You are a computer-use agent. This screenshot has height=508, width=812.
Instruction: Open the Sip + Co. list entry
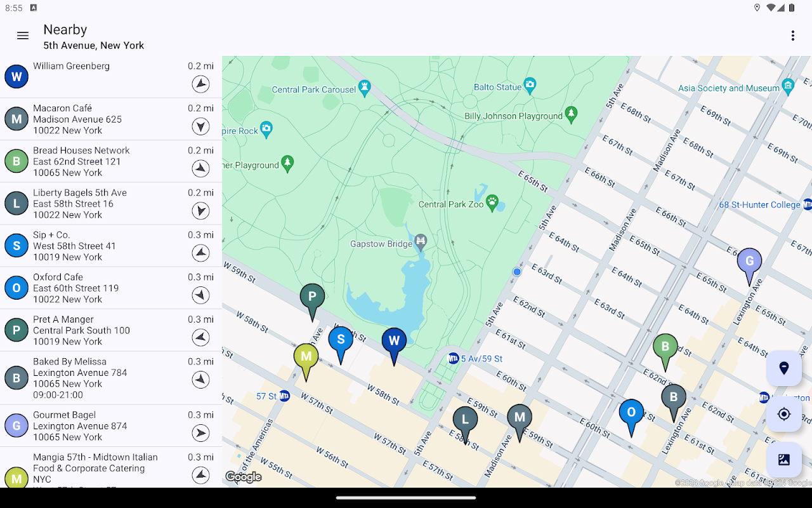111,246
